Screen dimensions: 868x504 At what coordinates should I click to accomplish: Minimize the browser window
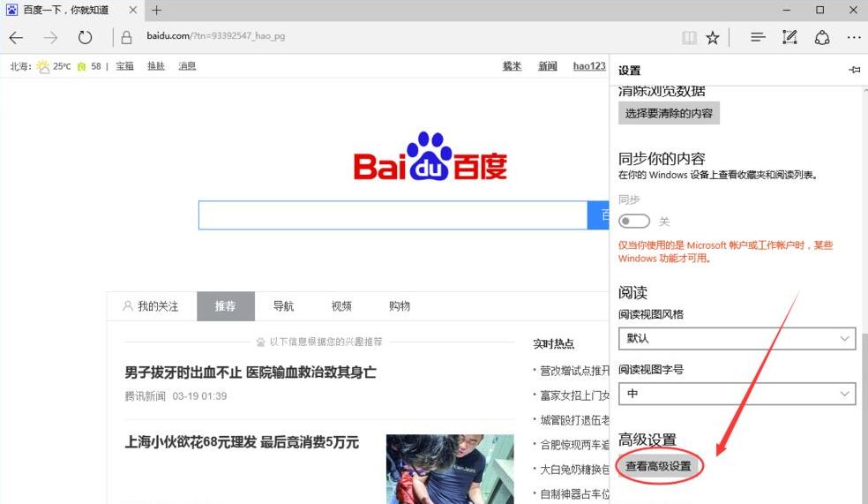point(787,10)
